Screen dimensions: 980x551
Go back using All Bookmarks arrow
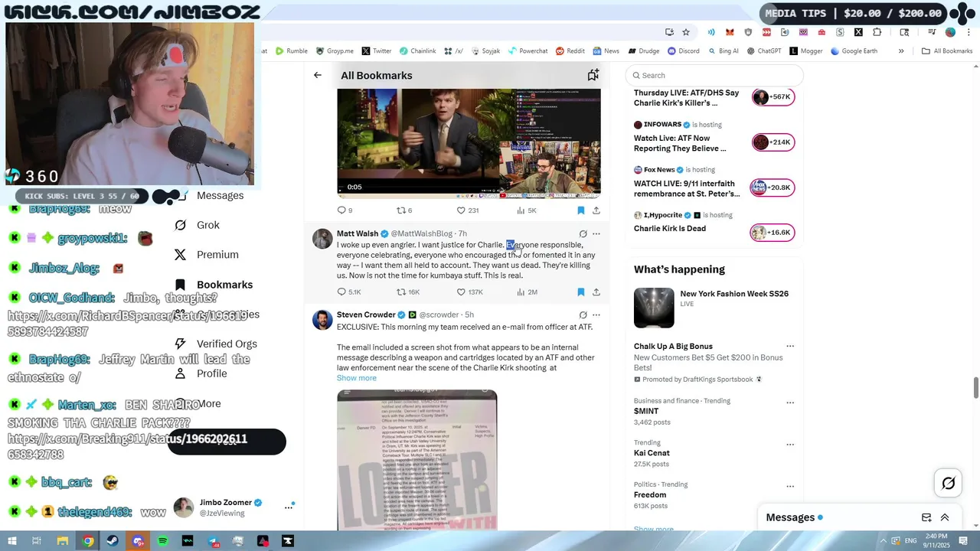coord(317,75)
